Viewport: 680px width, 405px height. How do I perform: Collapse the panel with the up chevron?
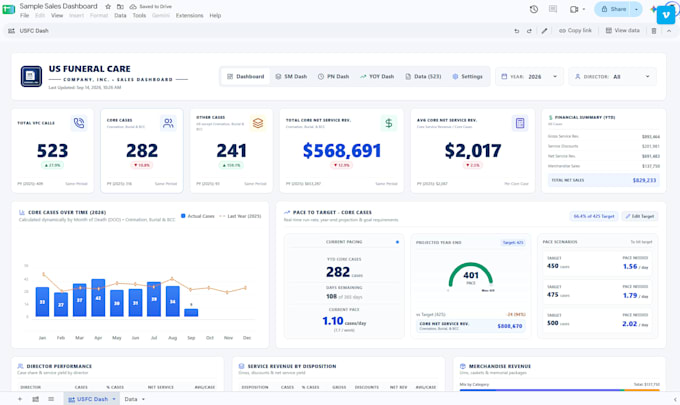point(669,31)
